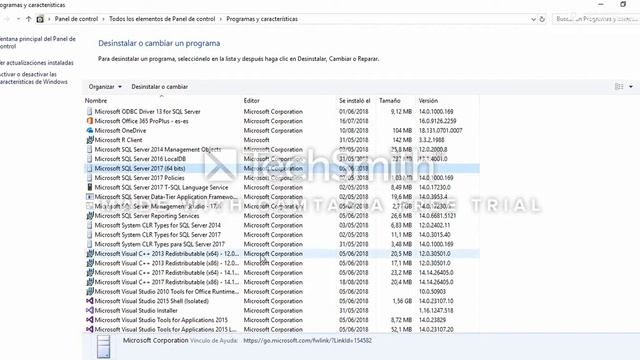
Task: Select 'Microsoft Office 365 ProPlus - es-es' name
Action: pyautogui.click(x=142, y=121)
